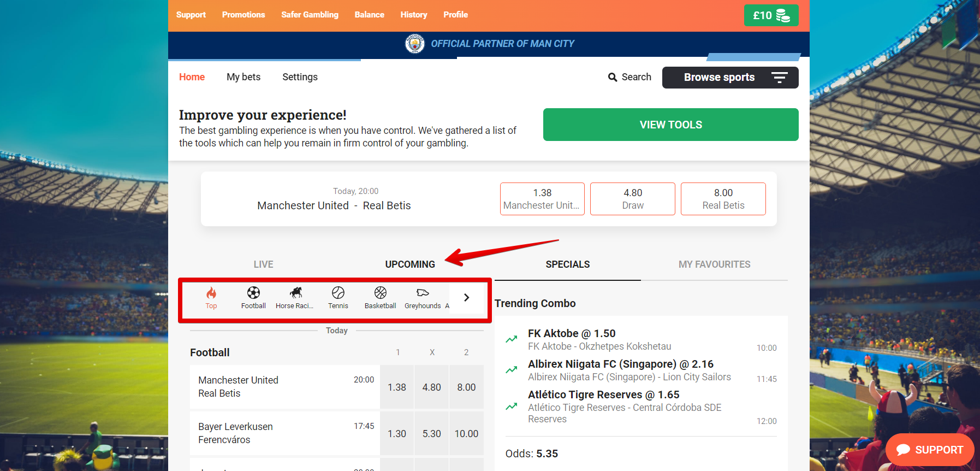
Task: Select the Tennis sport icon
Action: (x=338, y=293)
